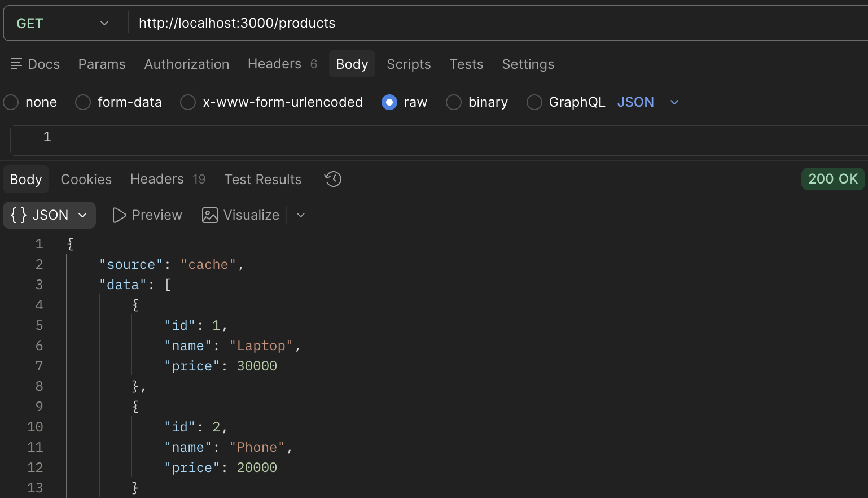Switch to the Authorization tab
The height and width of the screenshot is (498, 868).
pyautogui.click(x=187, y=64)
